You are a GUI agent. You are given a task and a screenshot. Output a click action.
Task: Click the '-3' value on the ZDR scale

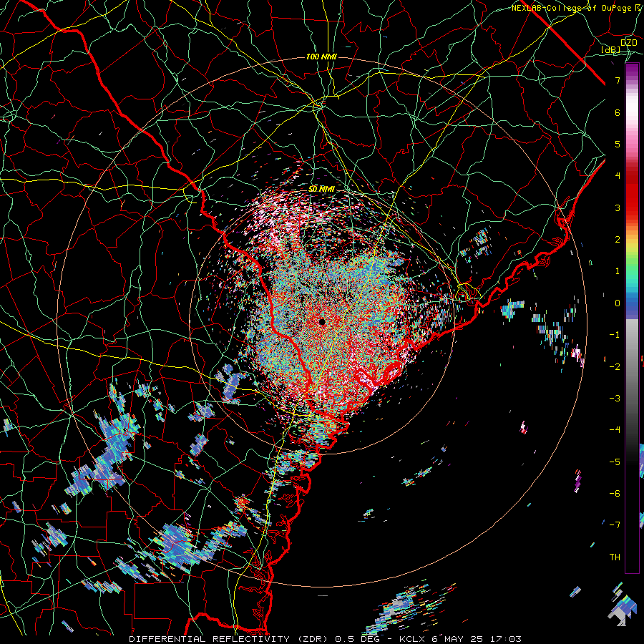(x=615, y=398)
